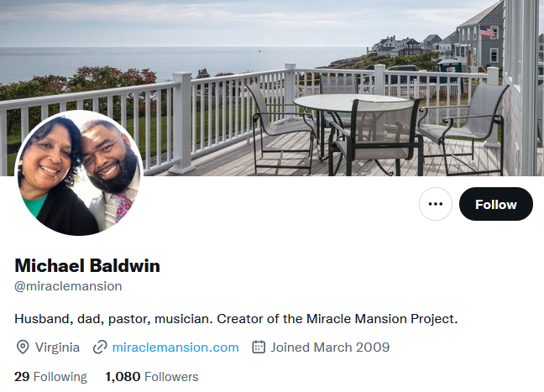This screenshot has width=544, height=392.
Task: Open the circular profile photo
Action: (79, 173)
